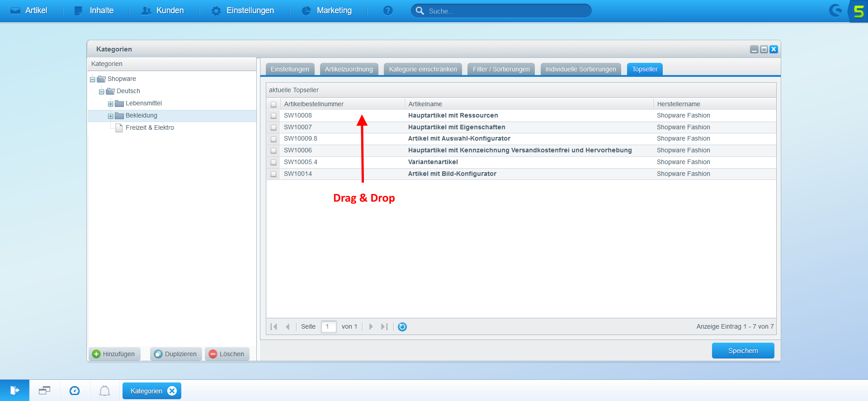
Task: Expand the Bekleidung category node
Action: (110, 116)
